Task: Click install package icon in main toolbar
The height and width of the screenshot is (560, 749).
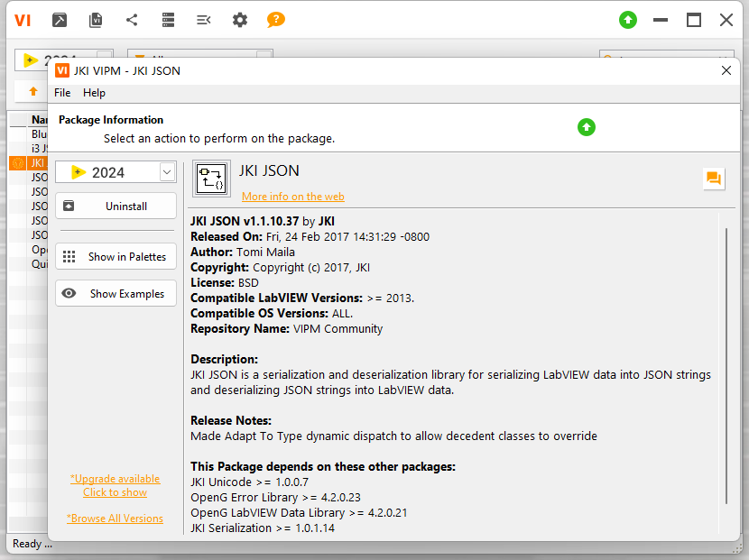Action: click(x=60, y=20)
